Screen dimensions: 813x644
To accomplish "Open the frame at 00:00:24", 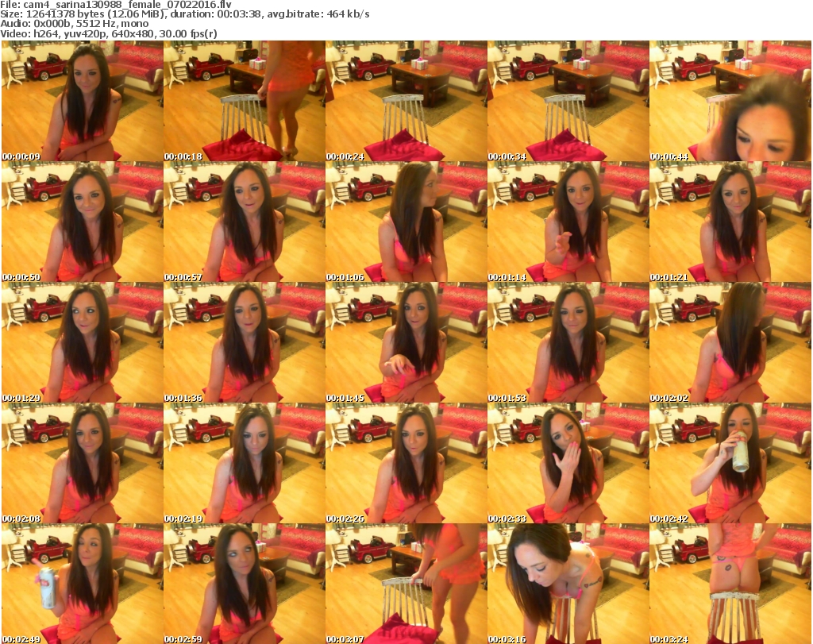I will pyautogui.click(x=406, y=101).
